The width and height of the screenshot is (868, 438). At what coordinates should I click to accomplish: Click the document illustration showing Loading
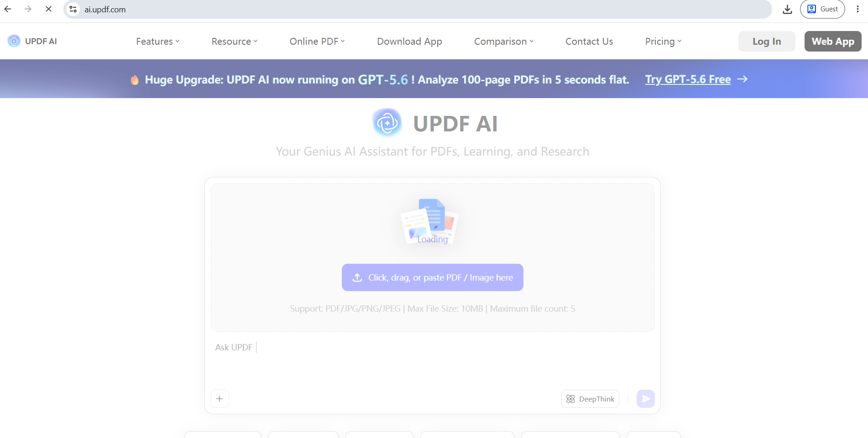click(x=430, y=222)
